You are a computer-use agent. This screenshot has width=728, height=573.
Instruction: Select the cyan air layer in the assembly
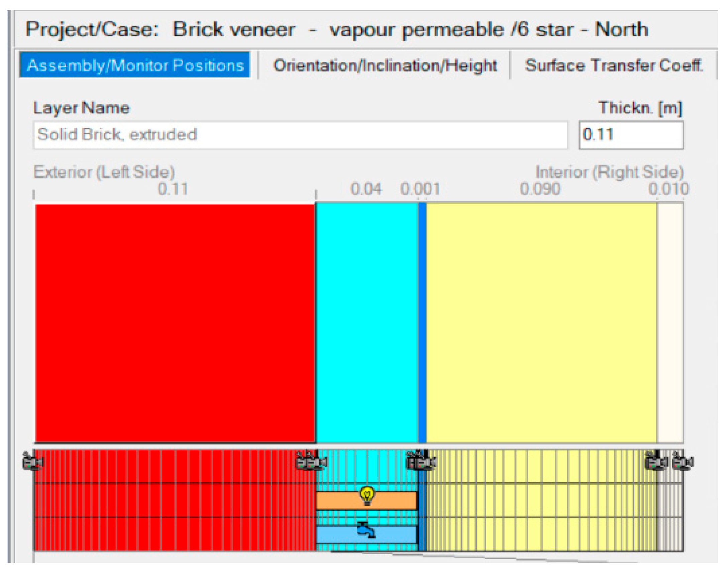367,323
